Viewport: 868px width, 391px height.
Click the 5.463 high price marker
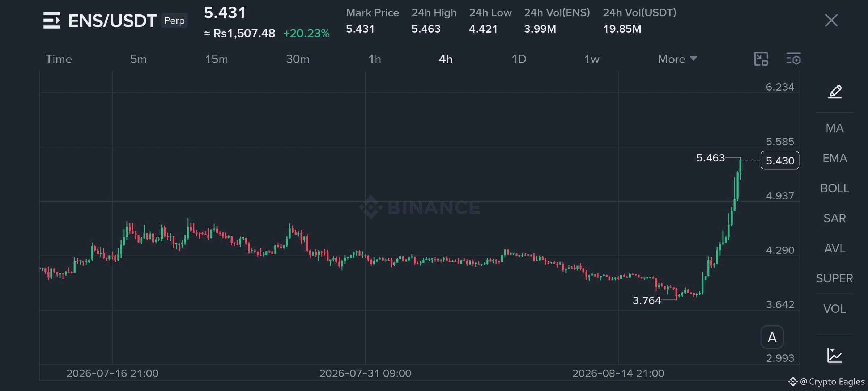coord(711,158)
